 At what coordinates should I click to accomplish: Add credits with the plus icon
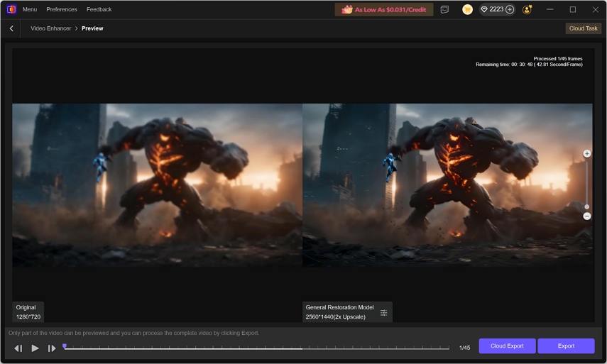(x=510, y=10)
